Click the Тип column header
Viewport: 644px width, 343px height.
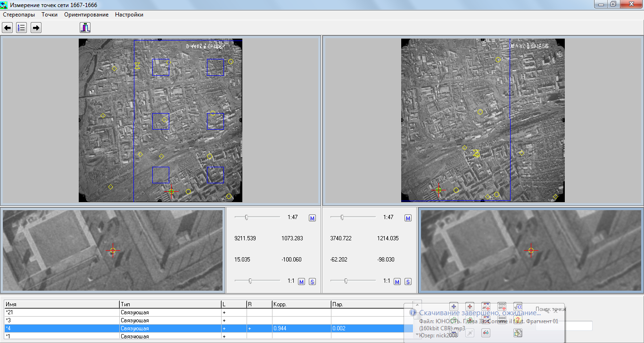[x=170, y=304]
